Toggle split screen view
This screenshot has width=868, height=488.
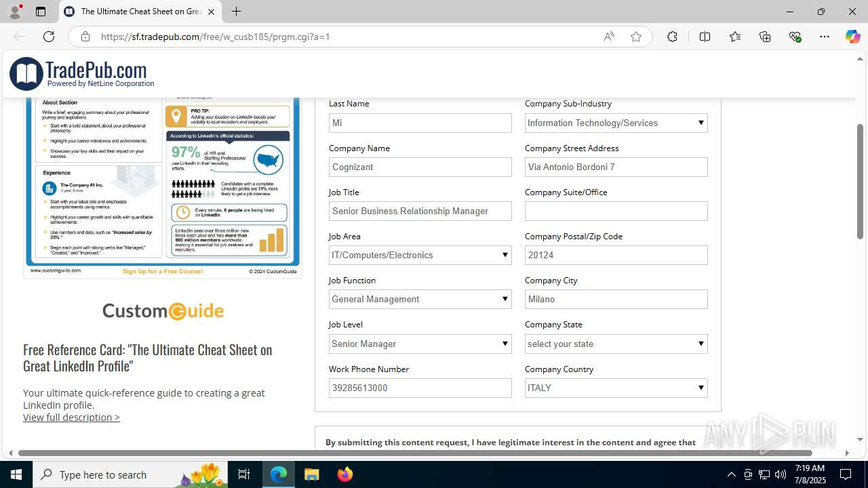705,37
